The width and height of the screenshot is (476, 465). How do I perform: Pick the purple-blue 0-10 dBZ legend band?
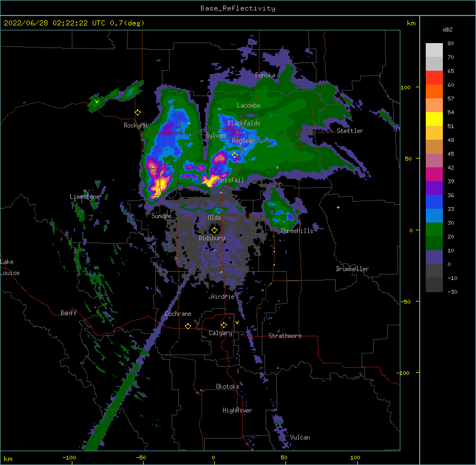tap(434, 257)
